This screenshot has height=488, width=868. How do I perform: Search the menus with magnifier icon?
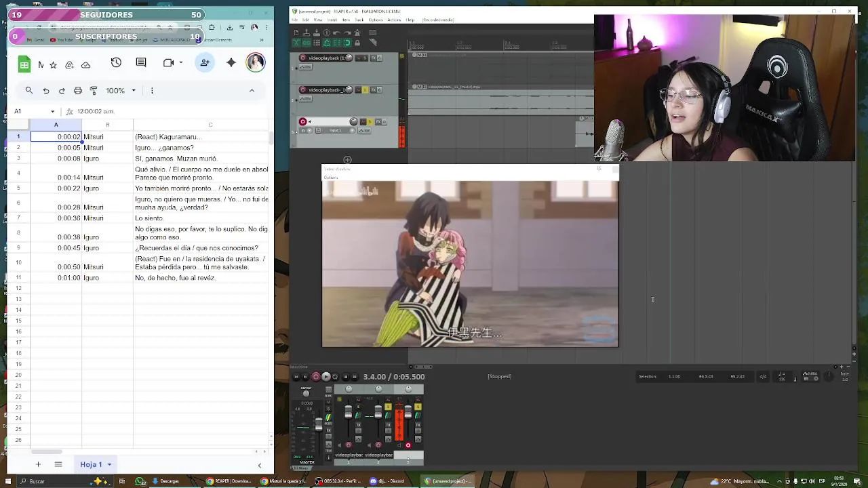29,90
